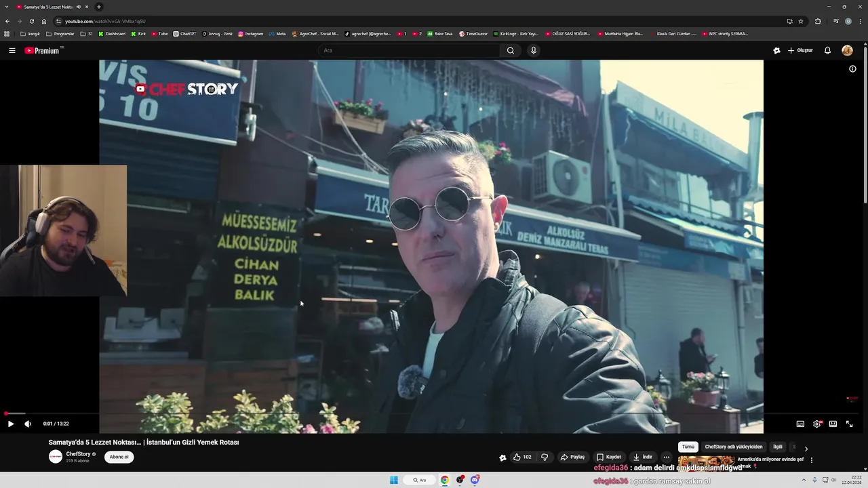Open the tab search dropdown
Viewport: 868px width, 488px height.
6,7
